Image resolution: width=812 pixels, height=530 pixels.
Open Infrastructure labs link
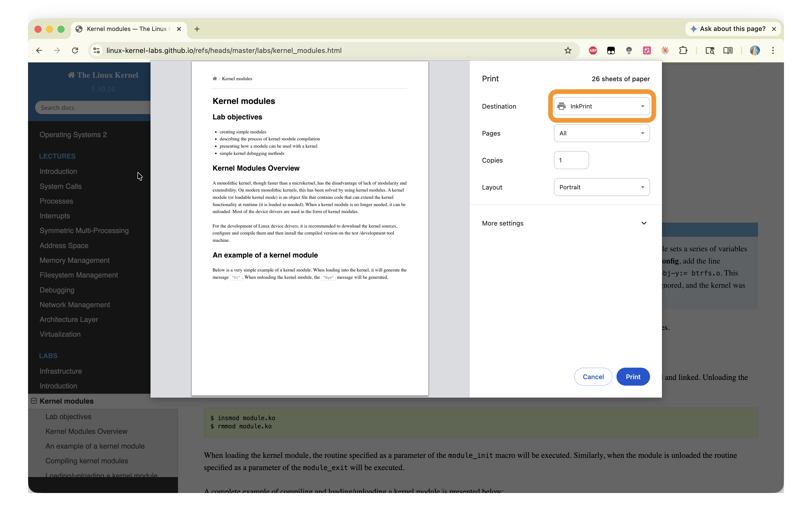60,371
